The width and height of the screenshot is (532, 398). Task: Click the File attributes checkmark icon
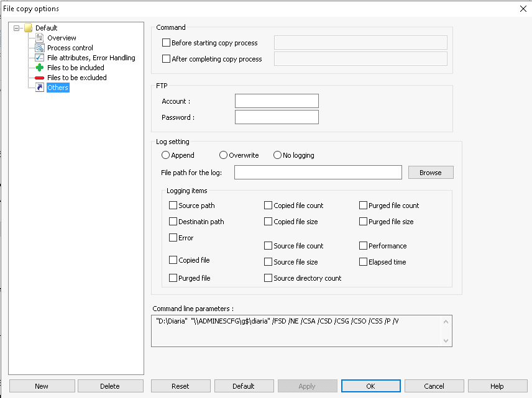[x=40, y=58]
